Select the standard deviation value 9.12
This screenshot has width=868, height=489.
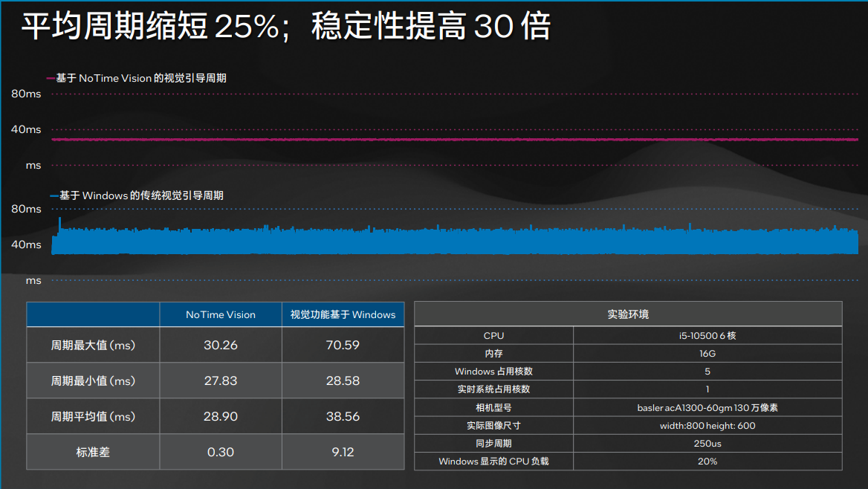[x=343, y=452]
